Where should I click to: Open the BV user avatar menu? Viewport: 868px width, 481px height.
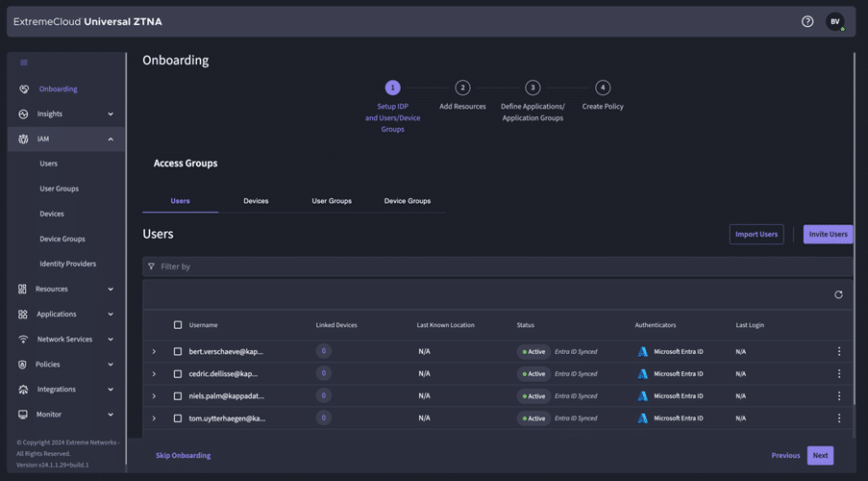[834, 21]
